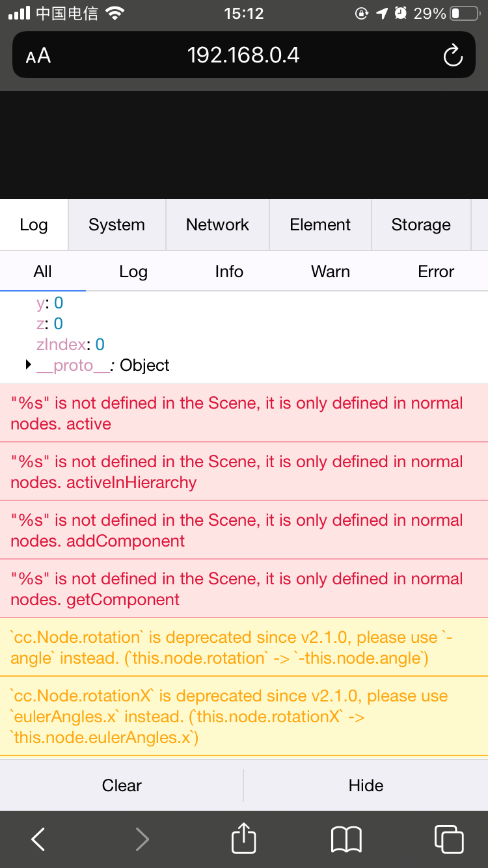Hide the vConsole panel
This screenshot has width=488, height=868.
(x=366, y=786)
